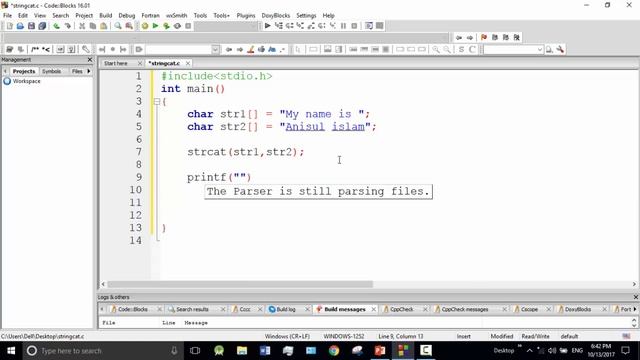Click the Paste clipboard icon
Viewport: 640px width, 360px height.
[104, 26]
